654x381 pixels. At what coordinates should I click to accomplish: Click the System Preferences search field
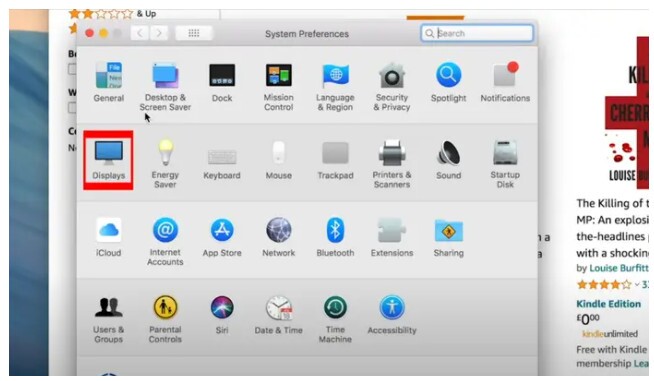pos(477,33)
